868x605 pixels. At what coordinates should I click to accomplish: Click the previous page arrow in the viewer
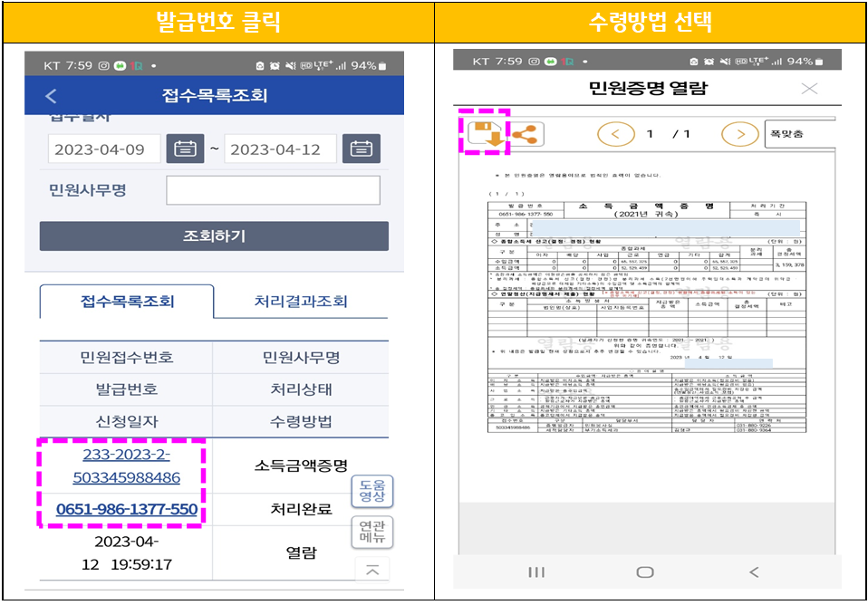point(616,133)
